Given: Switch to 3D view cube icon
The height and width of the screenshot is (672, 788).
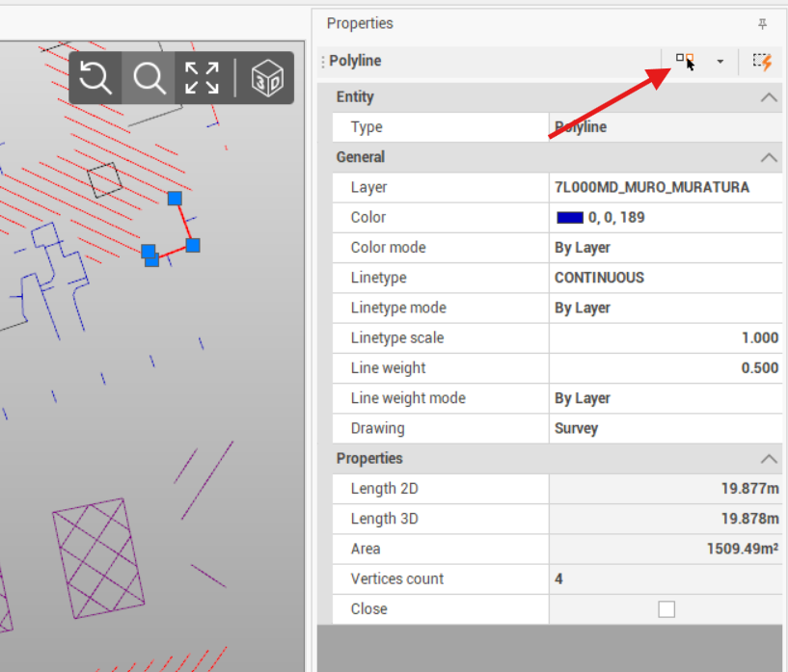Looking at the screenshot, I should tap(266, 78).
